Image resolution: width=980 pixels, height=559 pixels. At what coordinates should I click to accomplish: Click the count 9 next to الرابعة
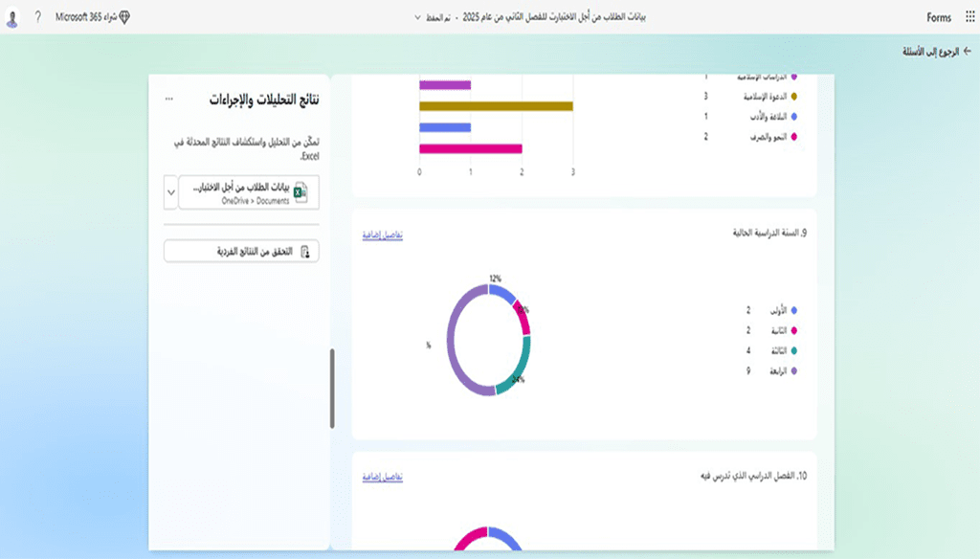[x=748, y=370]
